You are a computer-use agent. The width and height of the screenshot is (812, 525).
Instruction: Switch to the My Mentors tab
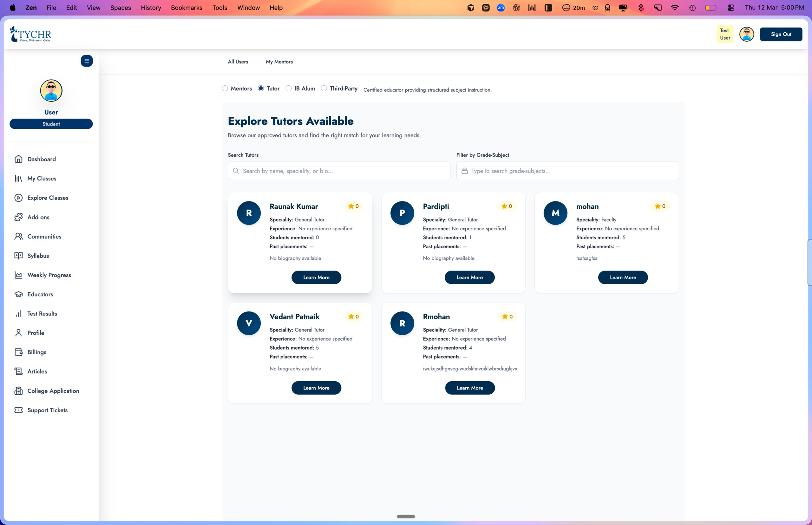(x=279, y=62)
